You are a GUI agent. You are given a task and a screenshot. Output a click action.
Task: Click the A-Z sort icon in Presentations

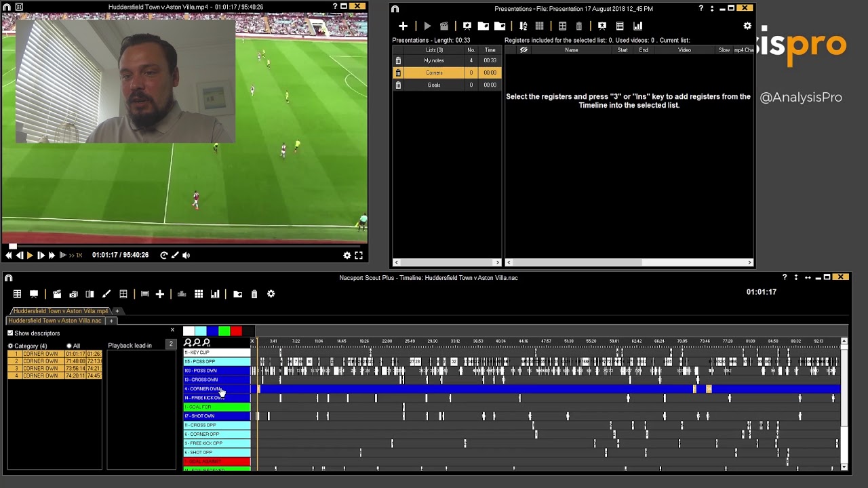tap(523, 26)
